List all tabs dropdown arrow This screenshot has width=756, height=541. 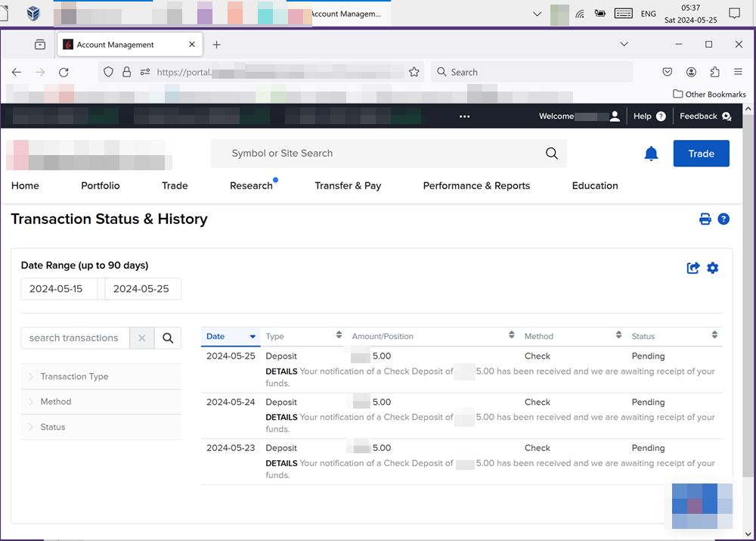(624, 45)
